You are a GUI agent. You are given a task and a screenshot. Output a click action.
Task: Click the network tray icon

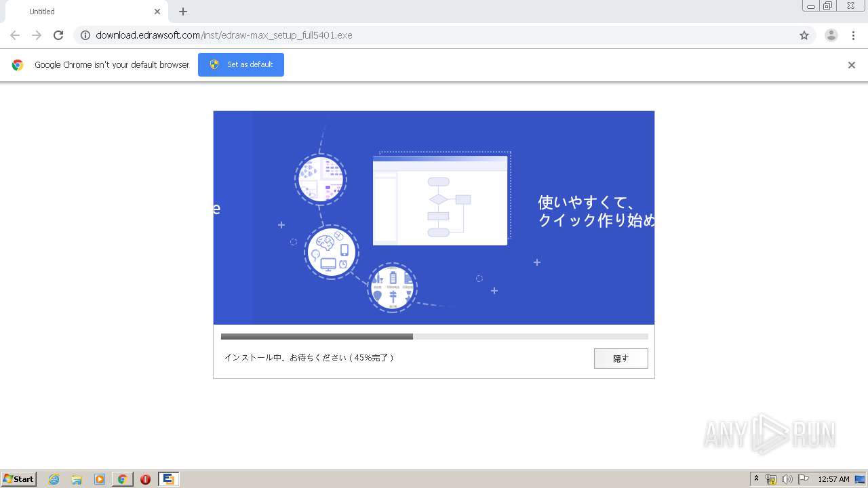pos(771,479)
